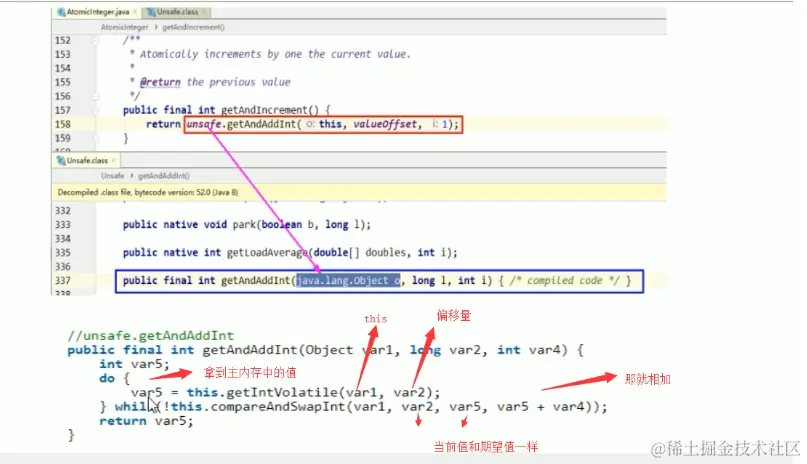807x464 pixels.
Task: Switch to the Unsafe.class tab in the top editor
Action: click(177, 12)
